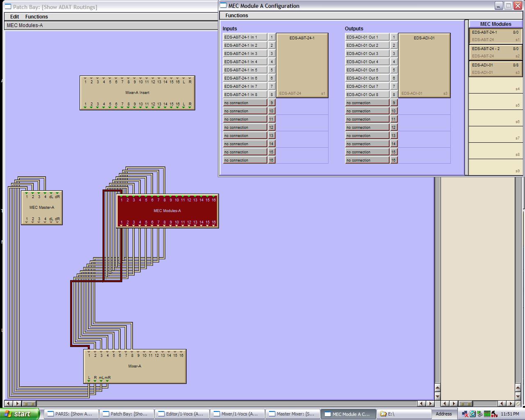The width and height of the screenshot is (525, 420).
Task: Switch to Mixer/1-Vocs taskbar window
Action: [x=237, y=414]
